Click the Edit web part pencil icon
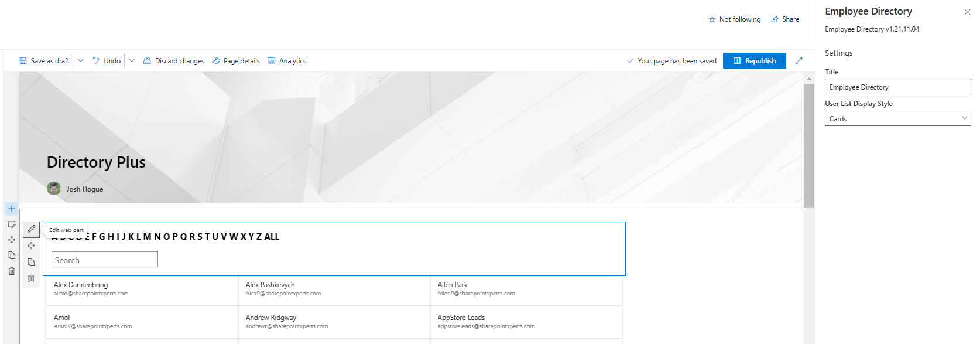Screen dimensions: 980x344 pyautogui.click(x=31, y=229)
